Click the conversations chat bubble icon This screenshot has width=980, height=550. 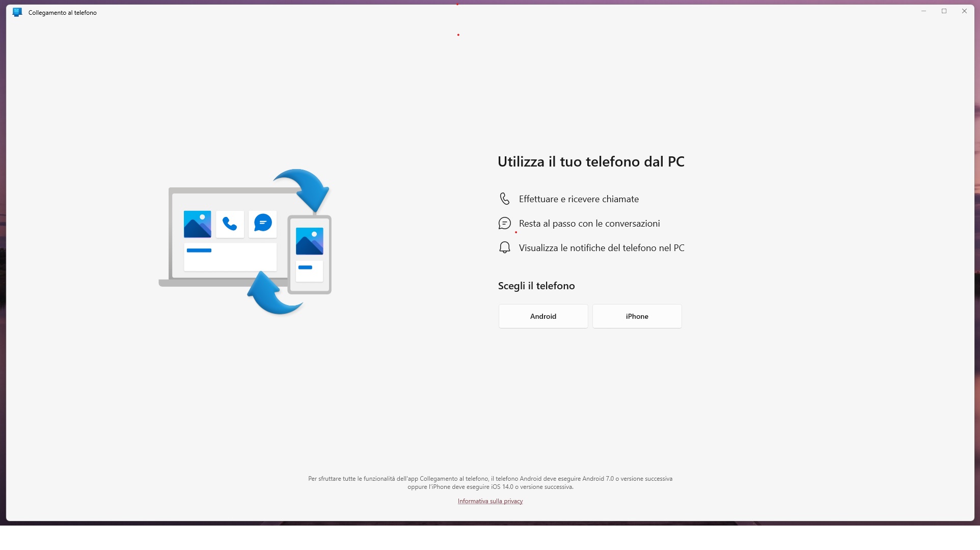[x=504, y=223]
